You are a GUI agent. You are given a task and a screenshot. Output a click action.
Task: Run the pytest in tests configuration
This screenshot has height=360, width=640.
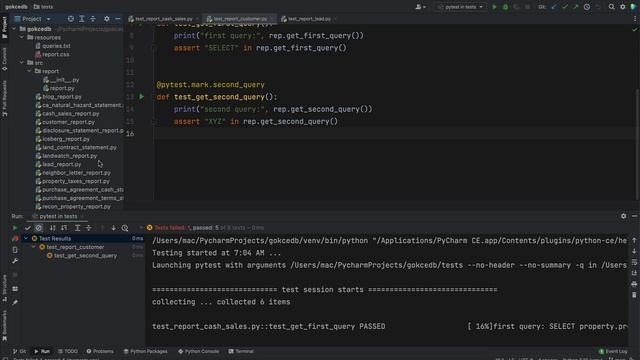[494, 7]
